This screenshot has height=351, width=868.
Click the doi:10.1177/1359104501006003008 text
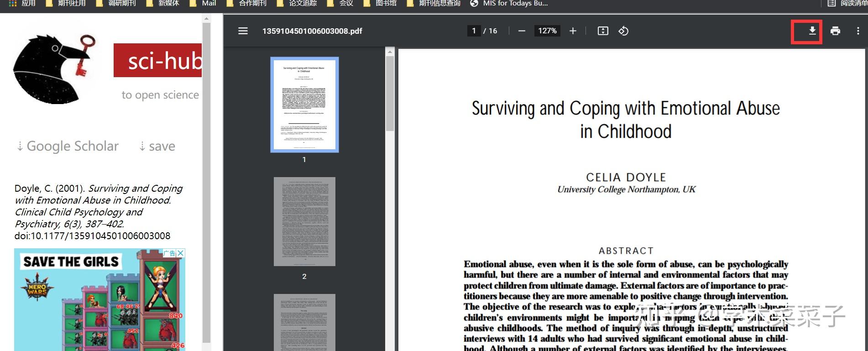point(92,236)
